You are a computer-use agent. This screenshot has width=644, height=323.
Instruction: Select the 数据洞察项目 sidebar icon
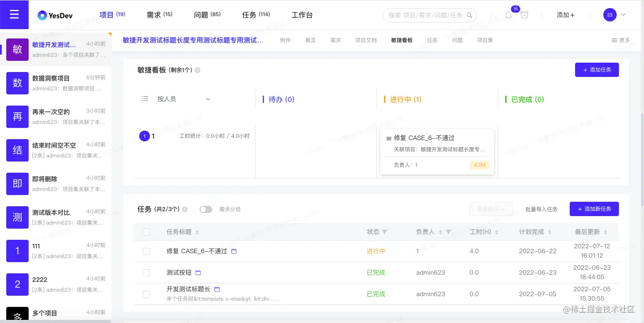pos(17,83)
